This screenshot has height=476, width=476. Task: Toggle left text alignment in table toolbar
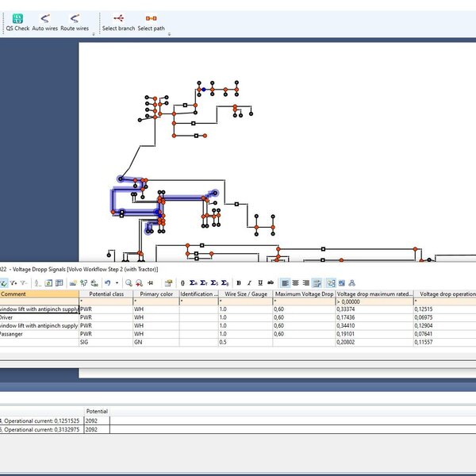[x=284, y=282]
